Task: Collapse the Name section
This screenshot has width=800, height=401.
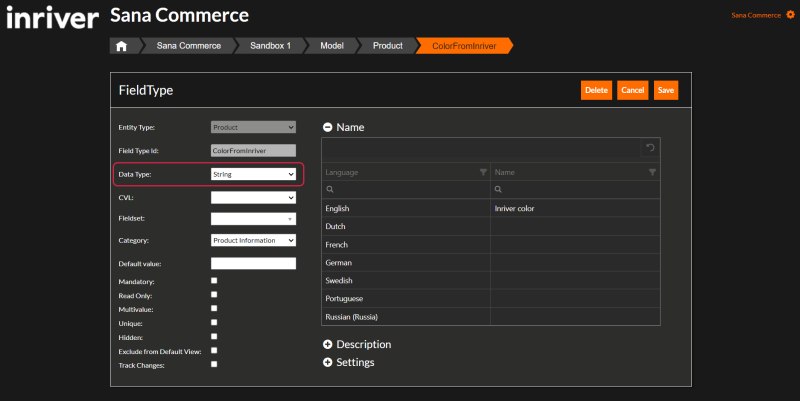Action: [x=328, y=128]
